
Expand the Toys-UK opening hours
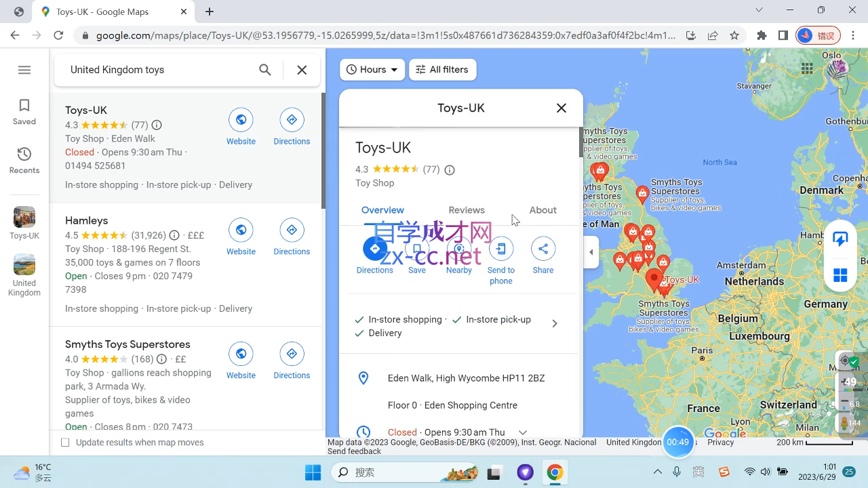(x=522, y=432)
